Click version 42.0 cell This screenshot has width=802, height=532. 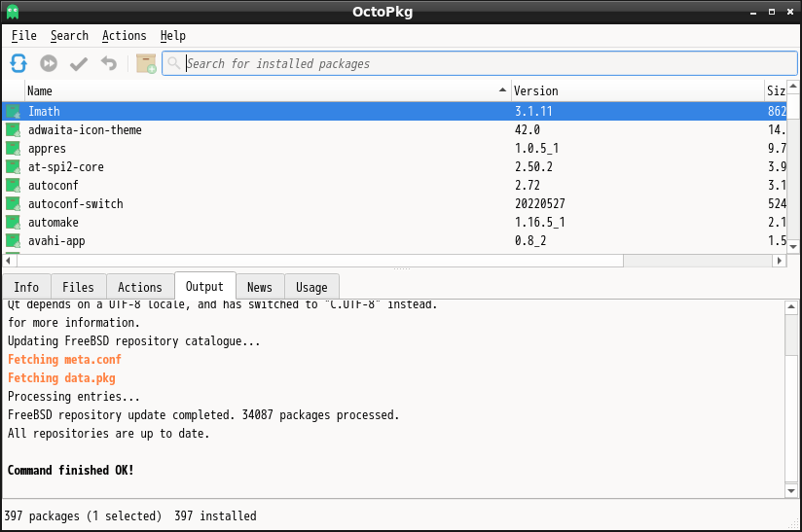tap(528, 129)
